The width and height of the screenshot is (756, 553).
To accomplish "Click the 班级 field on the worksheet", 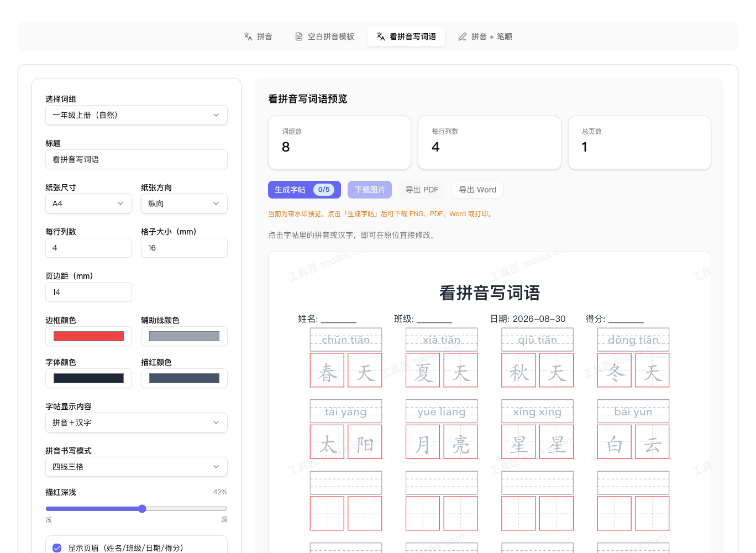I will pyautogui.click(x=423, y=319).
